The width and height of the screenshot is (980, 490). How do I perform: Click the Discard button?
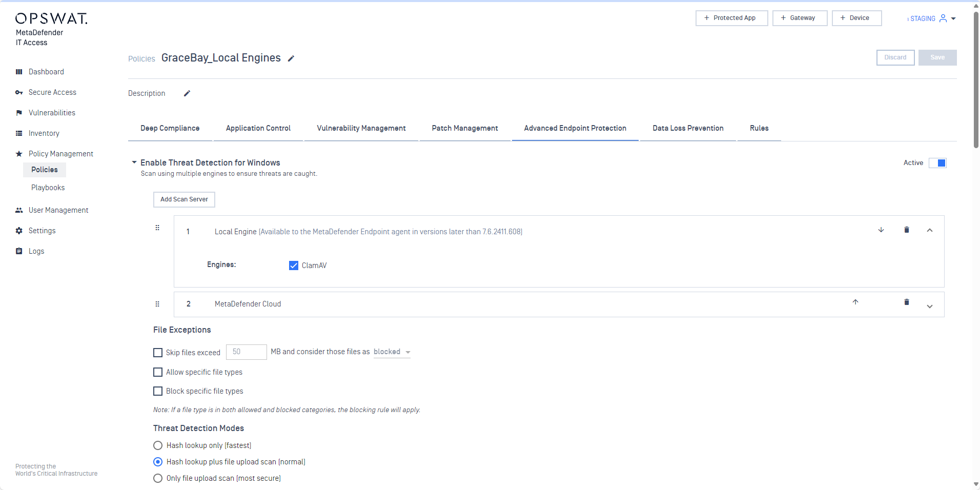[x=895, y=57]
